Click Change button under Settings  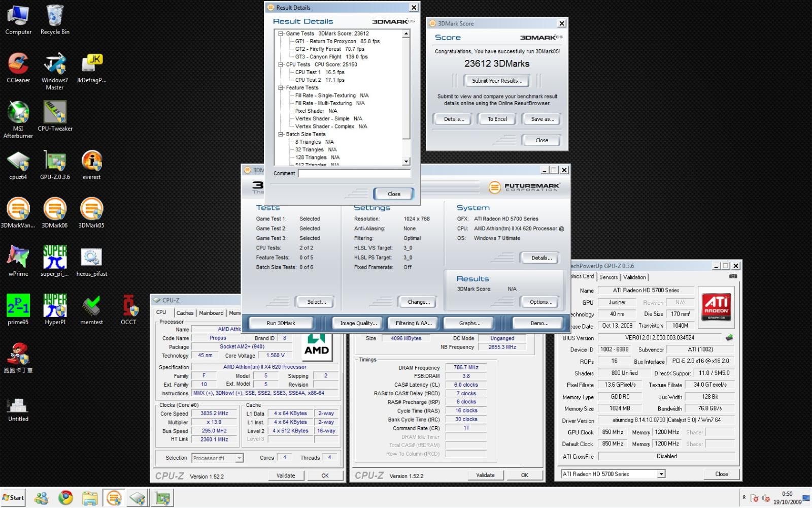418,302
